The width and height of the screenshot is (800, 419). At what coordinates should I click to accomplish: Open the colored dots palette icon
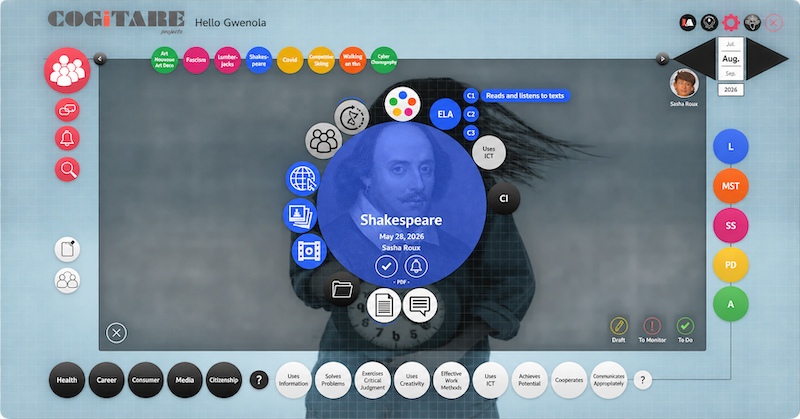pos(403,104)
